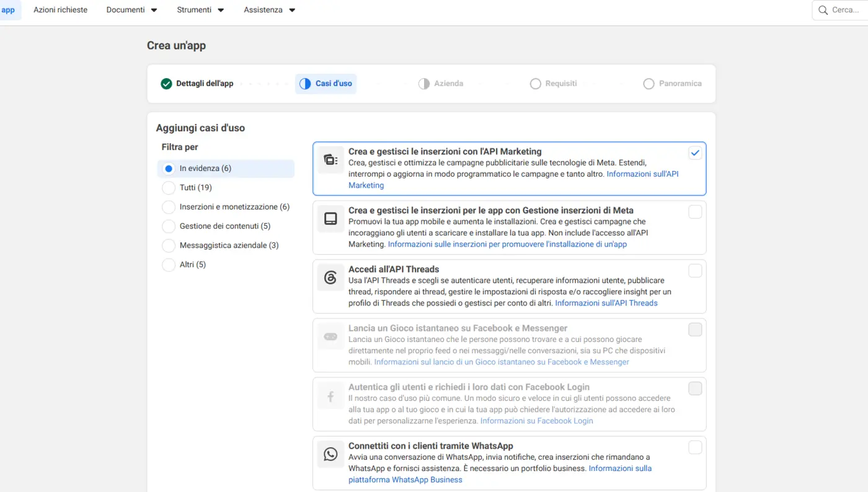Go to the Panoramica step

click(x=673, y=84)
